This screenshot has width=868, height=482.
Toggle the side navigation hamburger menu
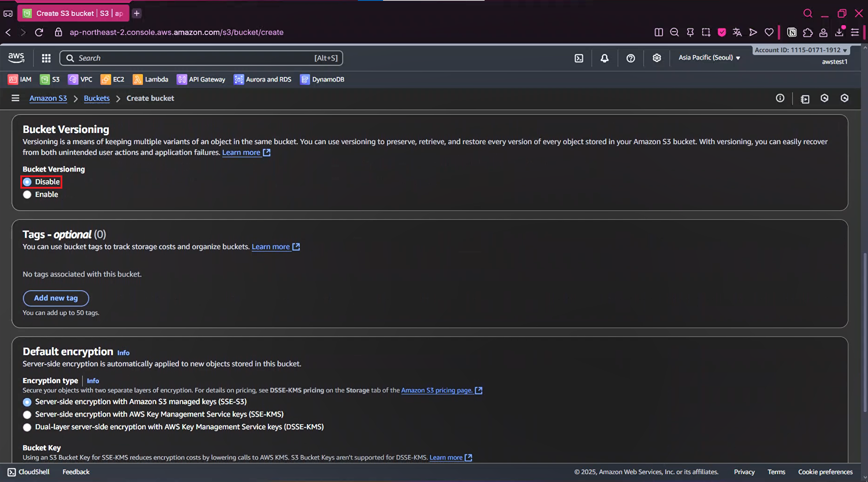click(x=15, y=98)
